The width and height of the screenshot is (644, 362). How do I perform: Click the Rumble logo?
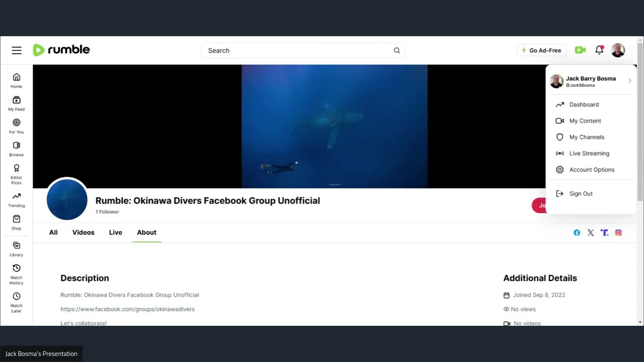[x=61, y=50]
